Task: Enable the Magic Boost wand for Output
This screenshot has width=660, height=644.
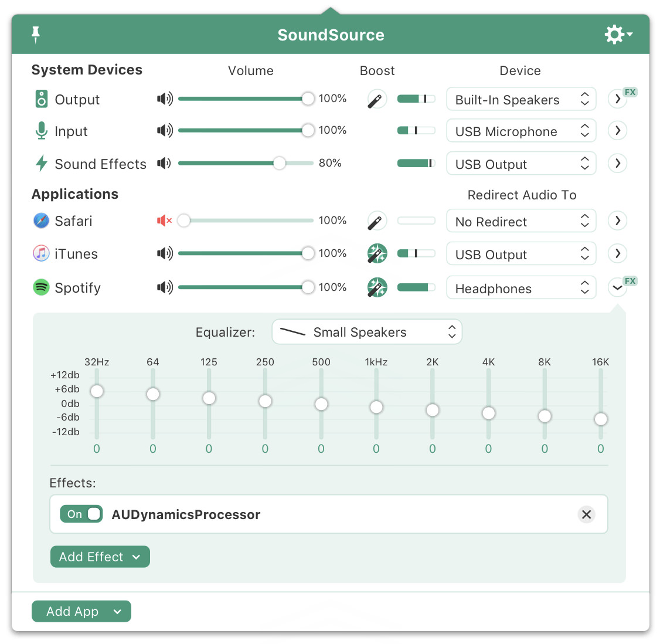Action: (377, 99)
